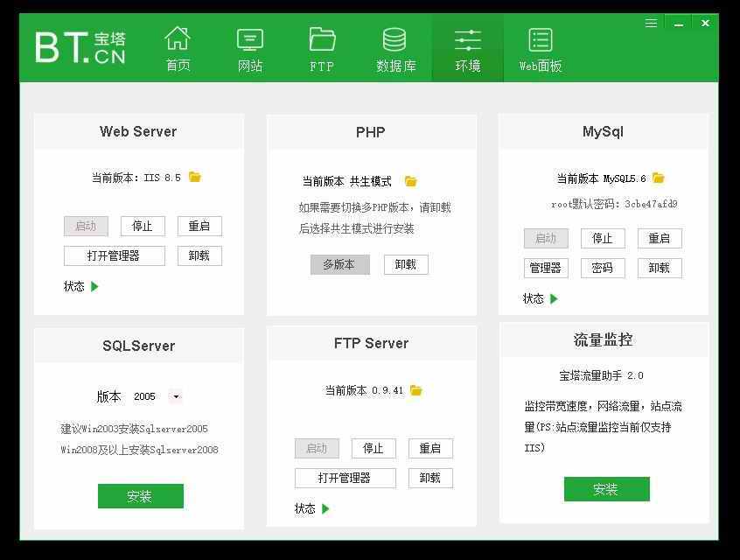Click MySql 停止 button
The height and width of the screenshot is (560, 740).
pyautogui.click(x=603, y=239)
